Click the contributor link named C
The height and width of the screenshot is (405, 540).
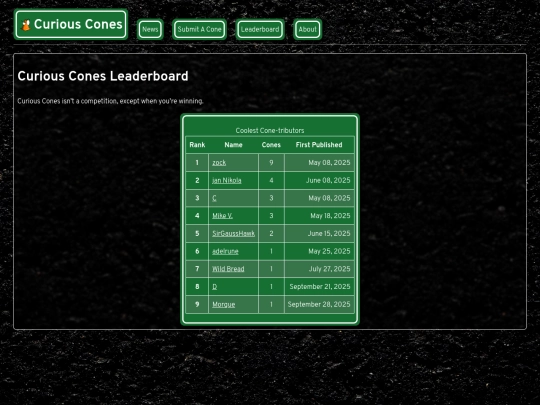coord(214,198)
